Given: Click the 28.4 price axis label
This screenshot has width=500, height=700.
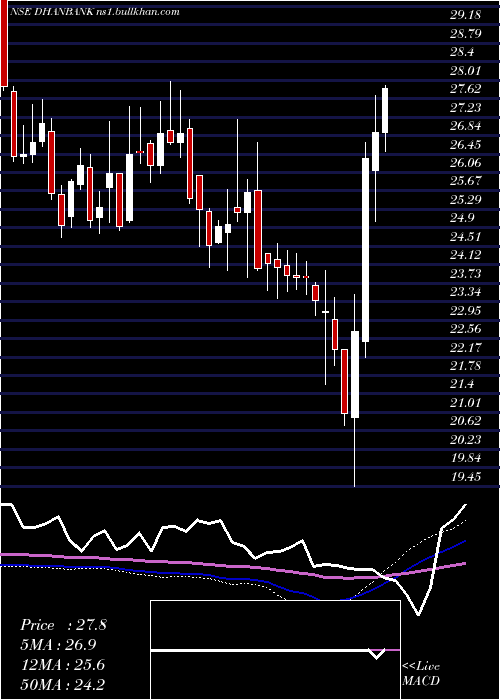Looking at the screenshot, I should point(462,52).
